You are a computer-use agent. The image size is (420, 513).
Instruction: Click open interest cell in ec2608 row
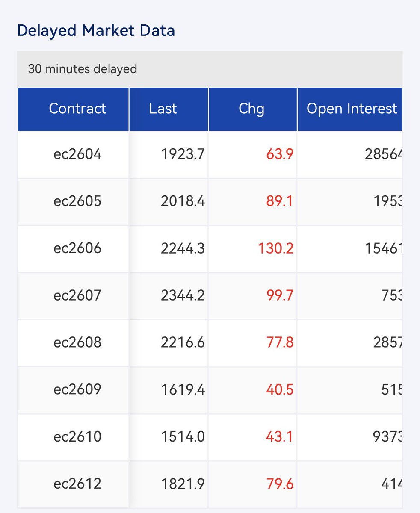[350, 342]
